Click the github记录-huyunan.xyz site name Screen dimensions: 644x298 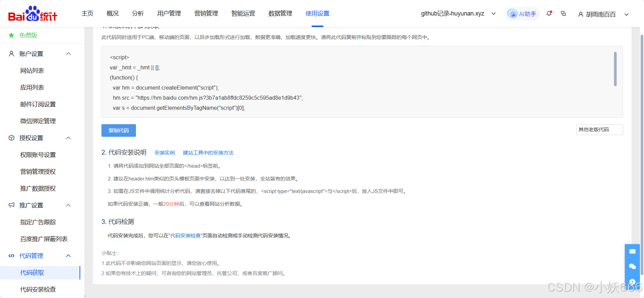coord(452,13)
